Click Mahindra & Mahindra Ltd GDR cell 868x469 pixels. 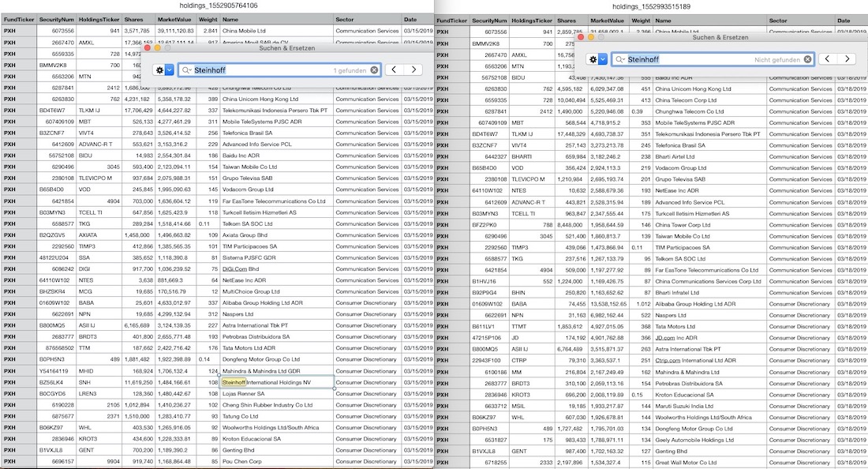tap(277, 371)
